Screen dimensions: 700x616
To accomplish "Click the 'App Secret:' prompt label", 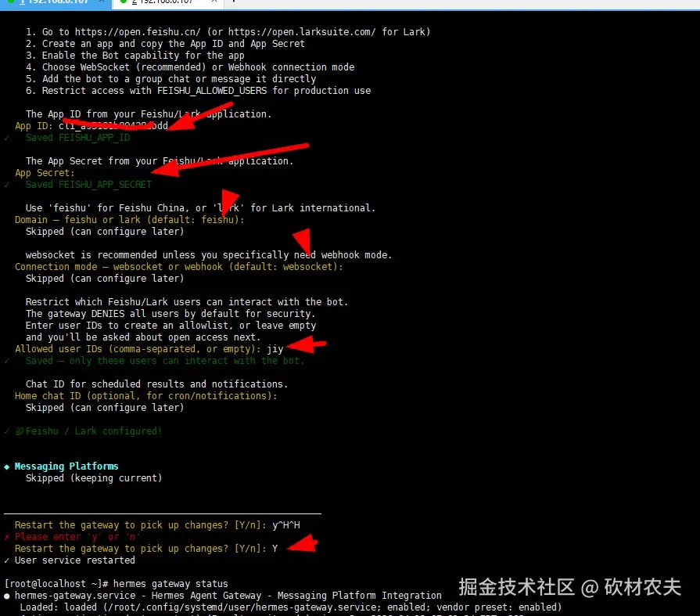I will coord(45,173).
